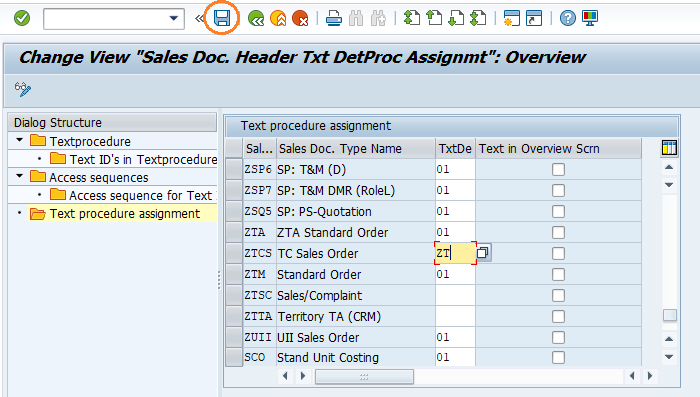700x397 pixels.
Task: Cancel with the red Cancel icon
Action: pyautogui.click(x=300, y=19)
